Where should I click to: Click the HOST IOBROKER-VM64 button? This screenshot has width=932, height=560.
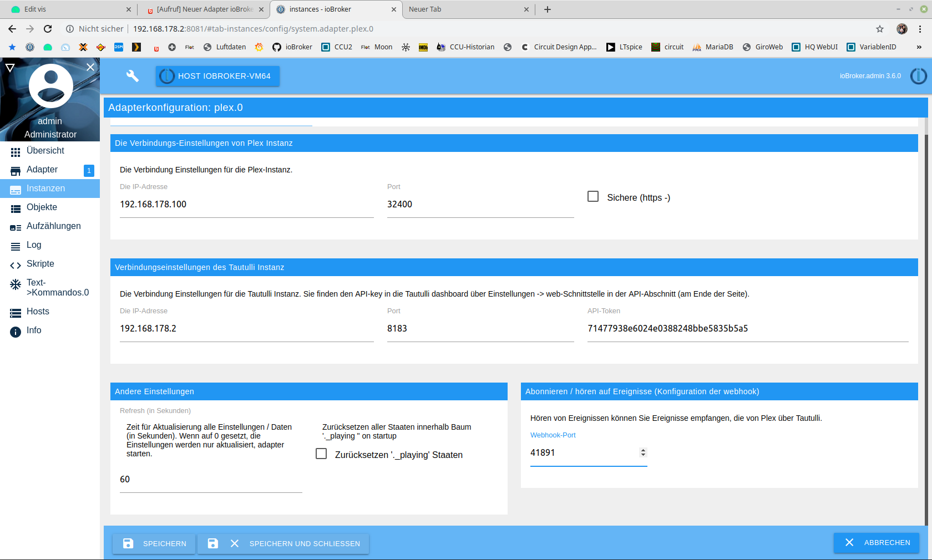(217, 76)
